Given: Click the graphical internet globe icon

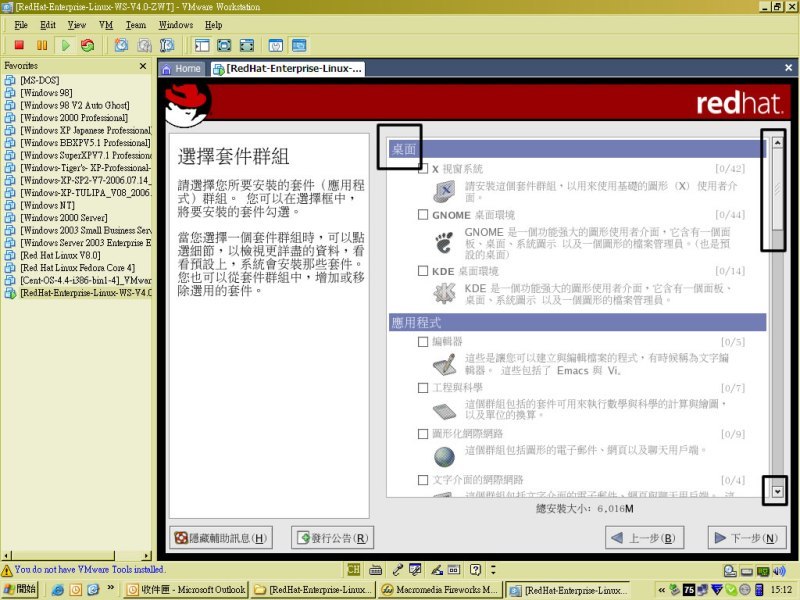Looking at the screenshot, I should click(444, 456).
